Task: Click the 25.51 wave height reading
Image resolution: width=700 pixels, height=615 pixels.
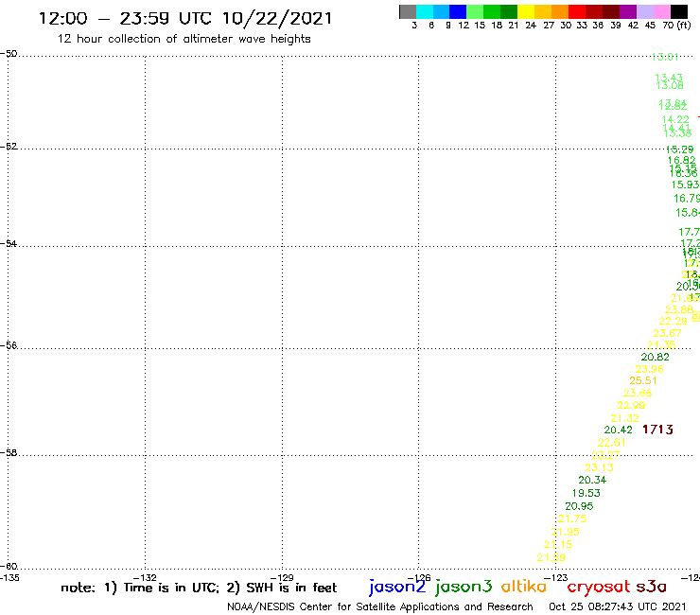Action: 643,381
